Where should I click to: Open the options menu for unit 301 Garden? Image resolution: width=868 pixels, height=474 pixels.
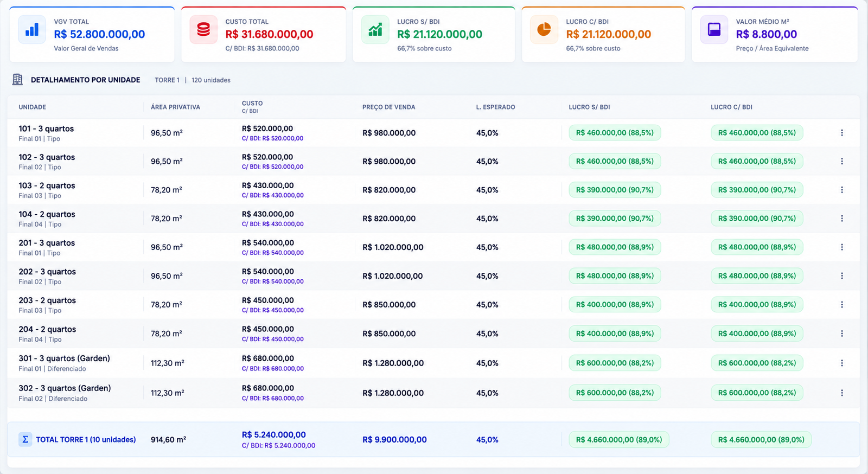tap(842, 363)
